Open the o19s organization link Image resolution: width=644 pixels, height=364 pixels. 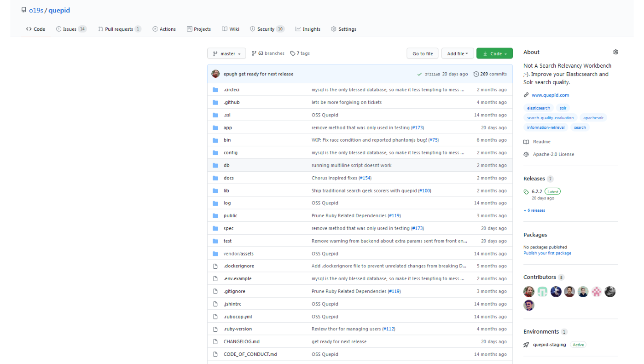click(36, 10)
